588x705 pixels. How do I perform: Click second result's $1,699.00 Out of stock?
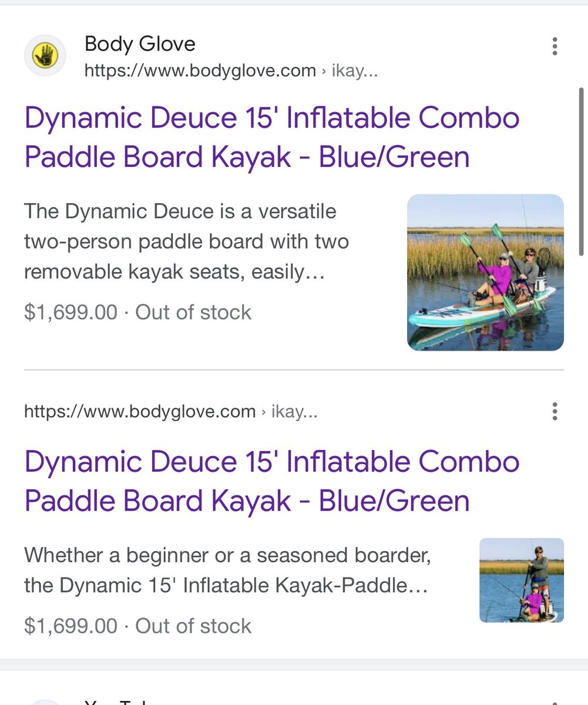tap(137, 626)
